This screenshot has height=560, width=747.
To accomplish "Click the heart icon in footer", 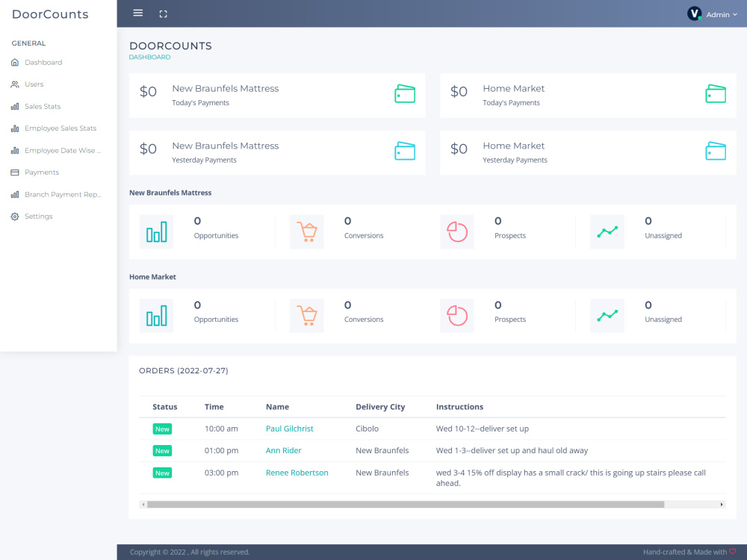I will coord(733,552).
